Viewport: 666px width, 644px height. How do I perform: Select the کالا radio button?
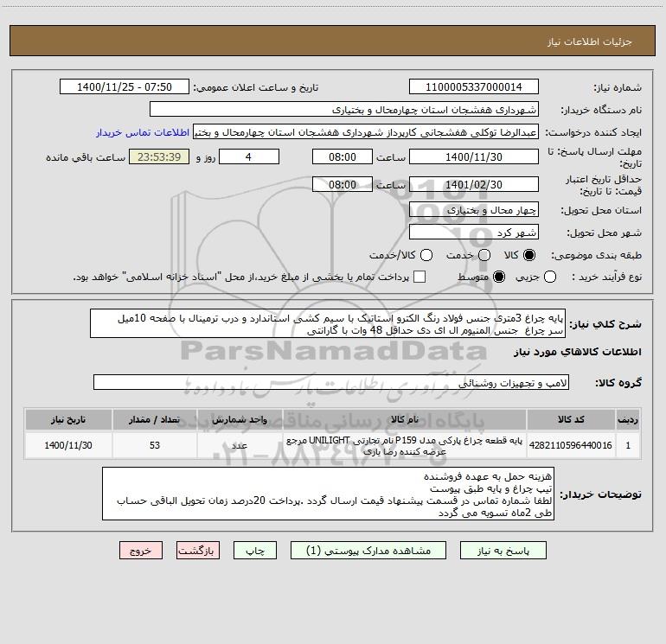pyautogui.click(x=529, y=255)
